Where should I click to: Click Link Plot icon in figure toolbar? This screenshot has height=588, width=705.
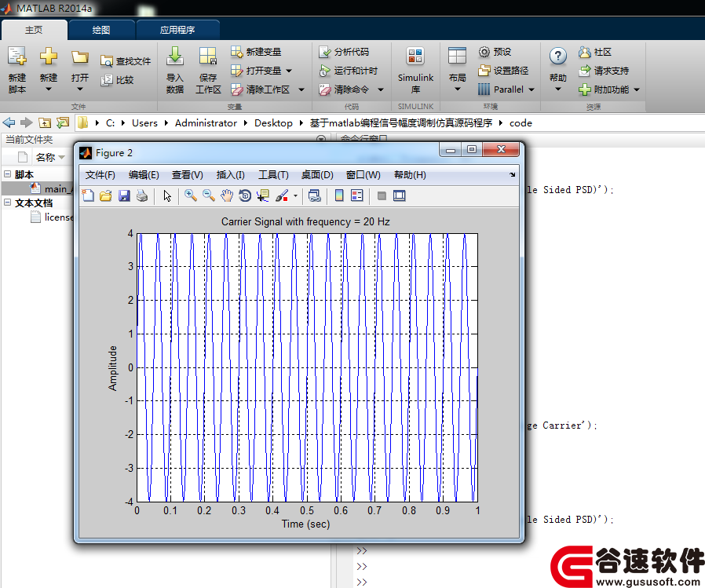314,195
